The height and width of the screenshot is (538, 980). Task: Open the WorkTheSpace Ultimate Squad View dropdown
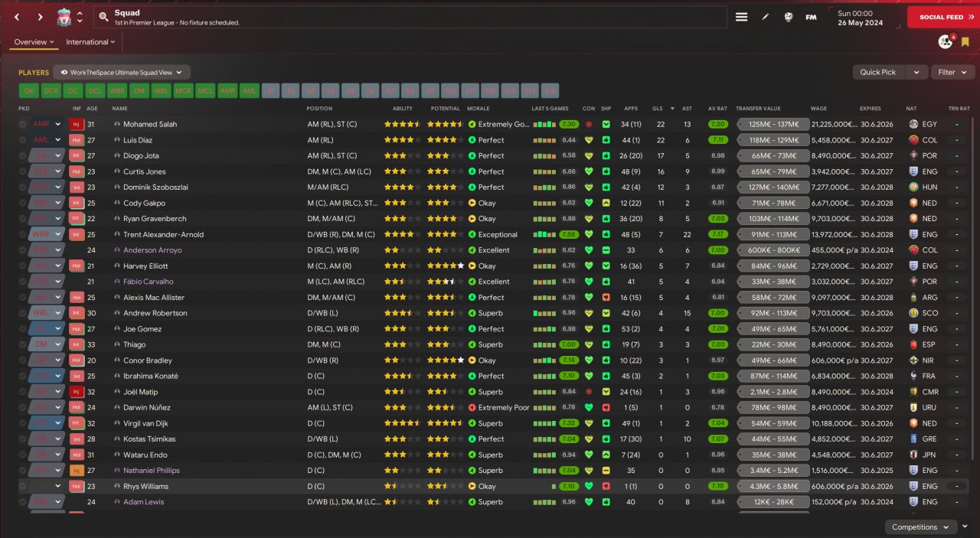click(122, 73)
